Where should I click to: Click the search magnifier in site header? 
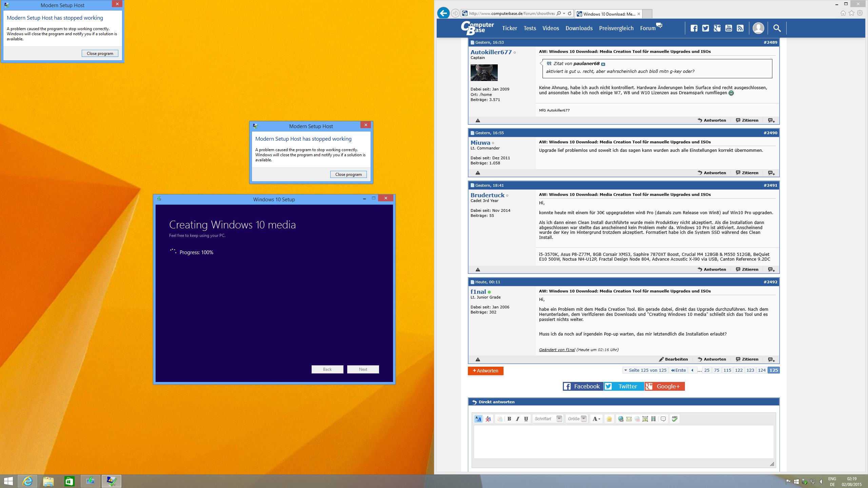[x=777, y=28]
